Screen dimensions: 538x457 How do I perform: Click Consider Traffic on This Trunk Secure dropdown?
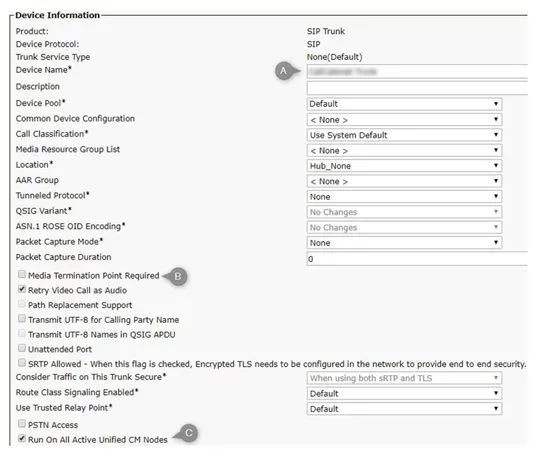pos(404,378)
